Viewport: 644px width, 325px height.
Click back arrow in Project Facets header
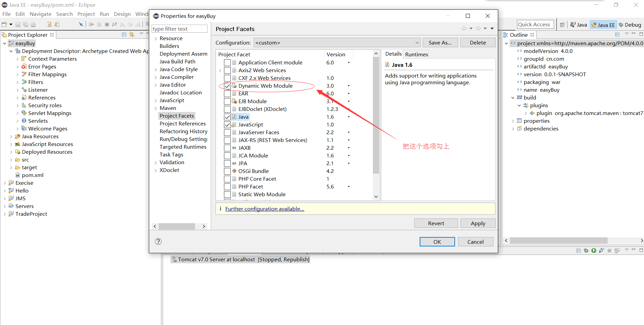tap(464, 29)
